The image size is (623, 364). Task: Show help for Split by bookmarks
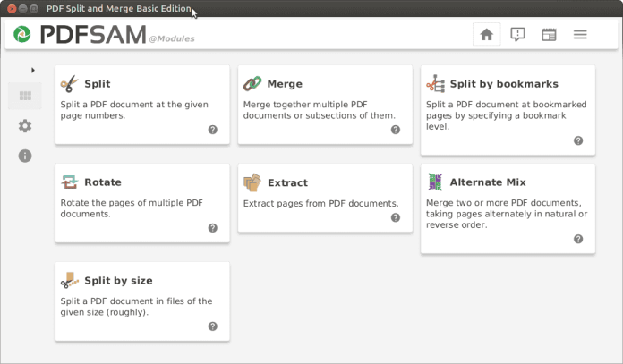pyautogui.click(x=578, y=140)
